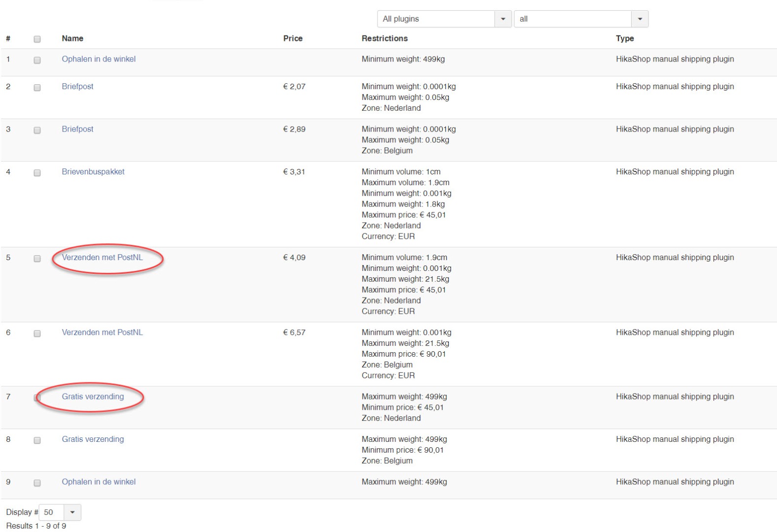Click the 'Minimum price: € 45,01' restriction
The width and height of the screenshot is (777, 532).
pyautogui.click(x=403, y=407)
